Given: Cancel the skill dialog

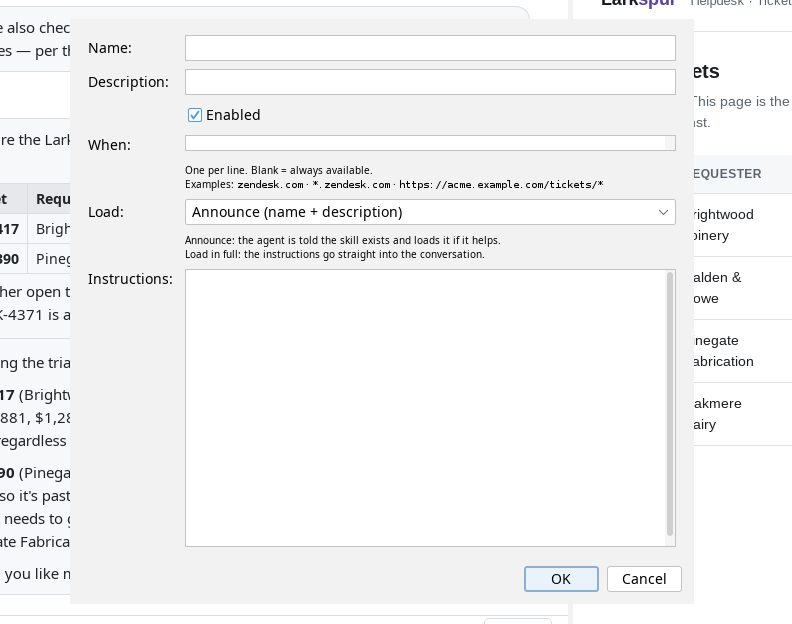Looking at the screenshot, I should [644, 579].
